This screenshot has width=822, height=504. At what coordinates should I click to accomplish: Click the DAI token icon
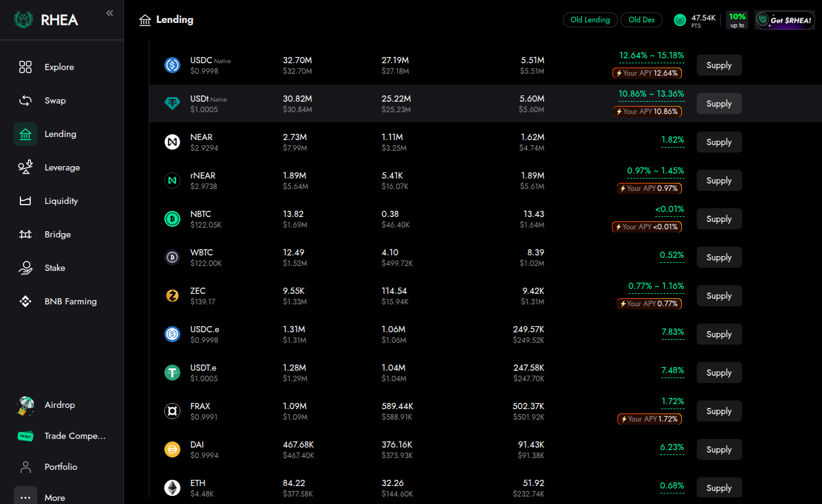(172, 449)
